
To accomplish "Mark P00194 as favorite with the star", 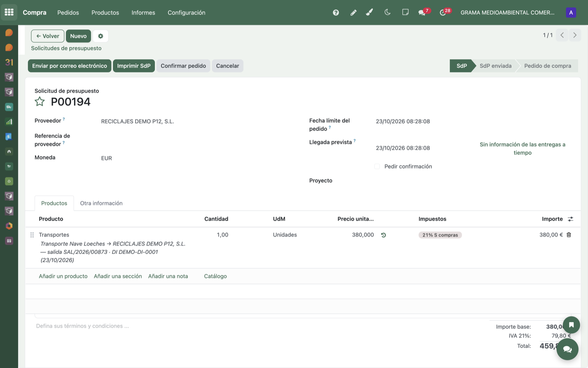I will [40, 102].
